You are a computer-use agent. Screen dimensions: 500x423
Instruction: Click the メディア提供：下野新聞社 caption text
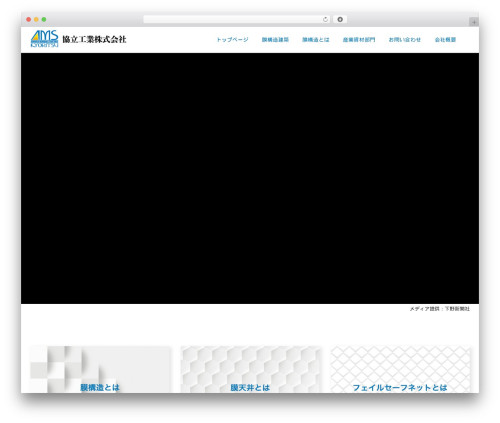point(440,309)
